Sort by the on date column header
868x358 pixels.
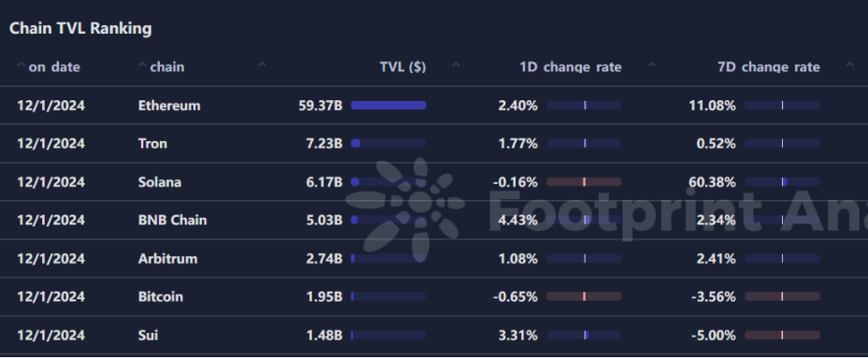(54, 67)
